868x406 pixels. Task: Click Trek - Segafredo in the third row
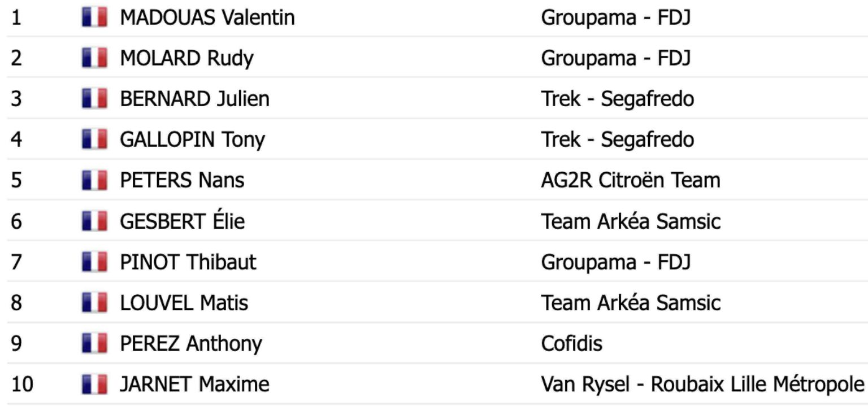[617, 99]
